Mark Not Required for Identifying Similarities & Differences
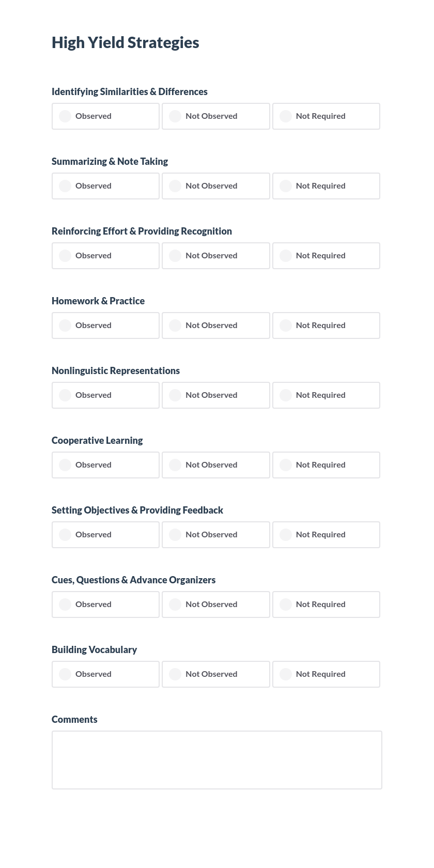The height and width of the screenshot is (868, 434). point(326,116)
